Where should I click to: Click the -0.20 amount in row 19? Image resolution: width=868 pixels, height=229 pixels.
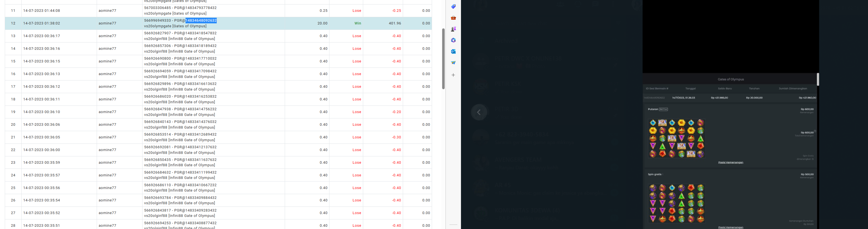(396, 112)
